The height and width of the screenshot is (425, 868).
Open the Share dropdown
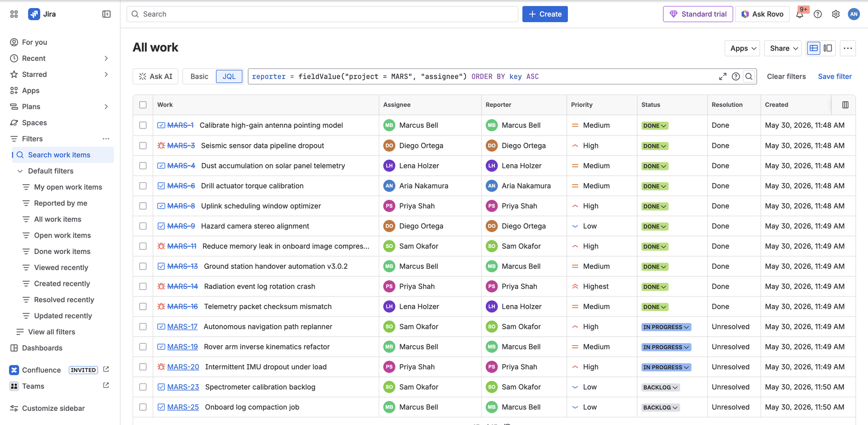783,48
